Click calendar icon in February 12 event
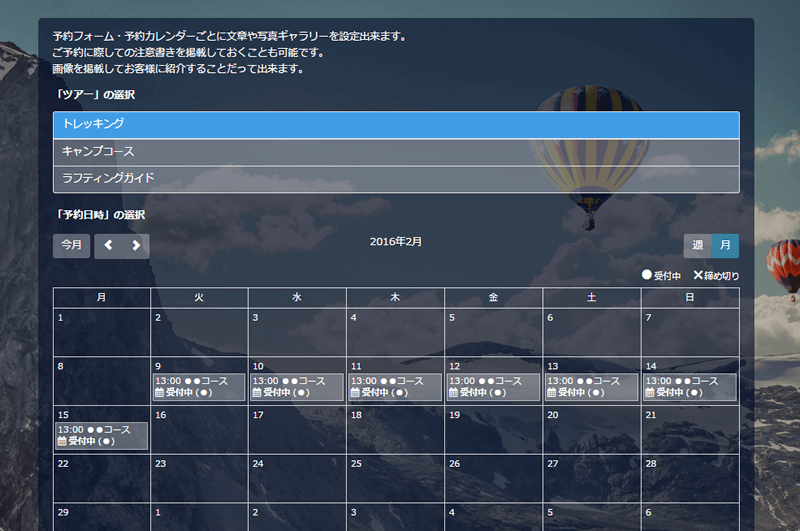Image resolution: width=800 pixels, height=531 pixels. [453, 393]
